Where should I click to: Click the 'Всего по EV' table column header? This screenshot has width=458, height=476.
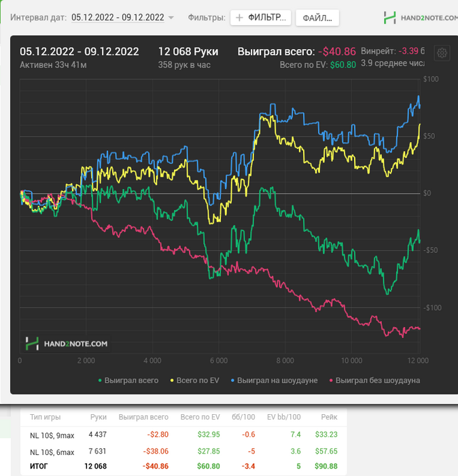(x=200, y=417)
